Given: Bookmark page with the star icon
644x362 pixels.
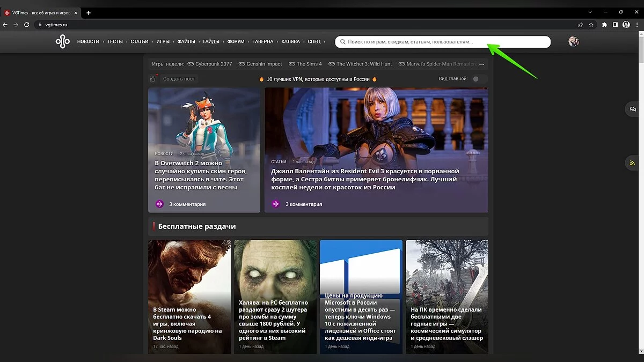Looking at the screenshot, I should point(591,25).
